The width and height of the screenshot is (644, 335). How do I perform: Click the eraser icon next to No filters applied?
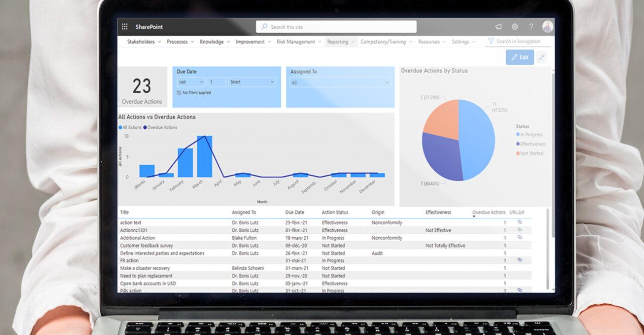(x=179, y=93)
